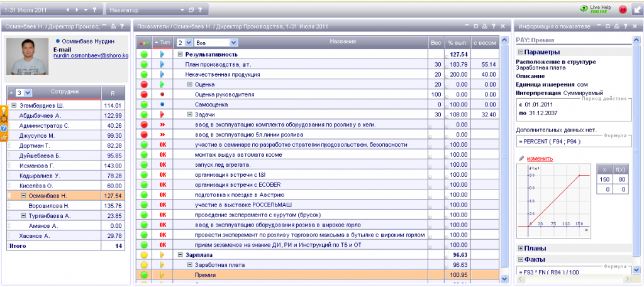644x287 pixels.
Task: Click the employee photo thumbnail
Action: pos(28,57)
